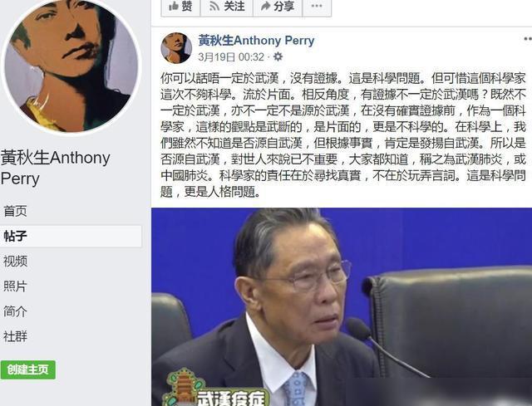Viewport: 532px width, 406px height.
Task: Click the author name link 黃秋生Anthony Perry in the post
Action: [257, 41]
